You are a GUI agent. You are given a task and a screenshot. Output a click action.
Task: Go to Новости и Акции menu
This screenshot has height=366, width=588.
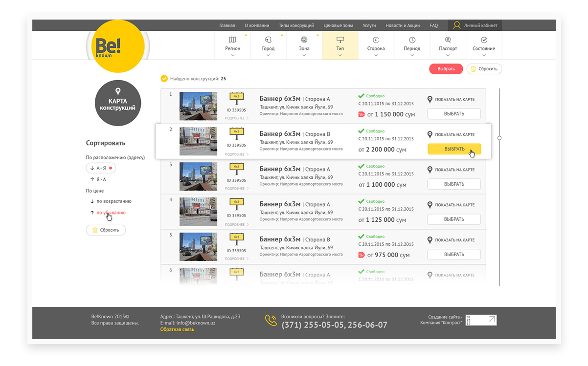tap(403, 25)
